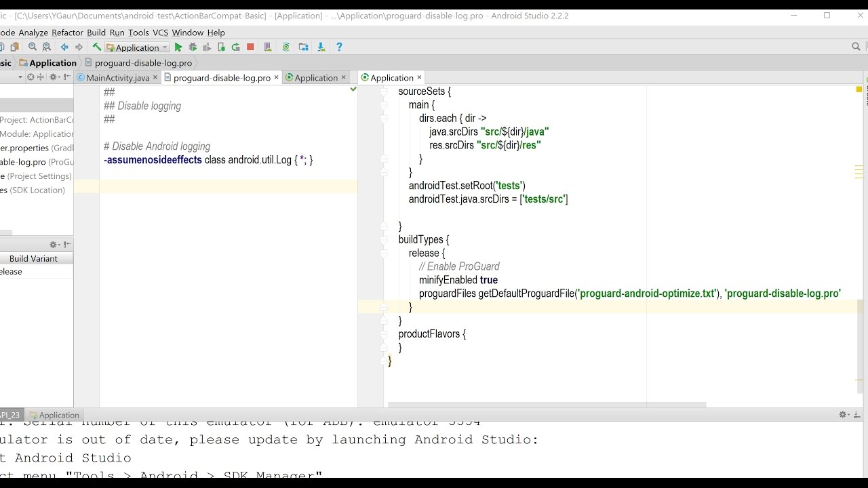The image size is (868, 488).
Task: Click the scroll from source target icon
Action: pyautogui.click(x=31, y=77)
